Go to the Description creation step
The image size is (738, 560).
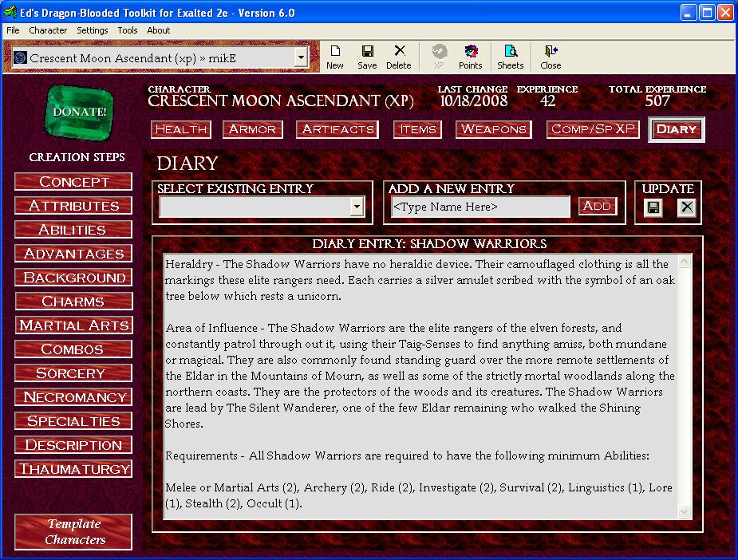click(x=73, y=444)
